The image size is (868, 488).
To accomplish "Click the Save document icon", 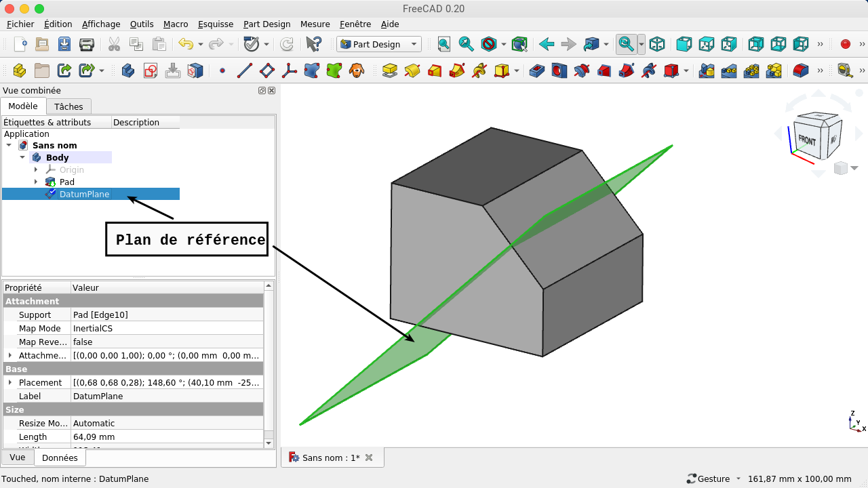I will 64,44.
